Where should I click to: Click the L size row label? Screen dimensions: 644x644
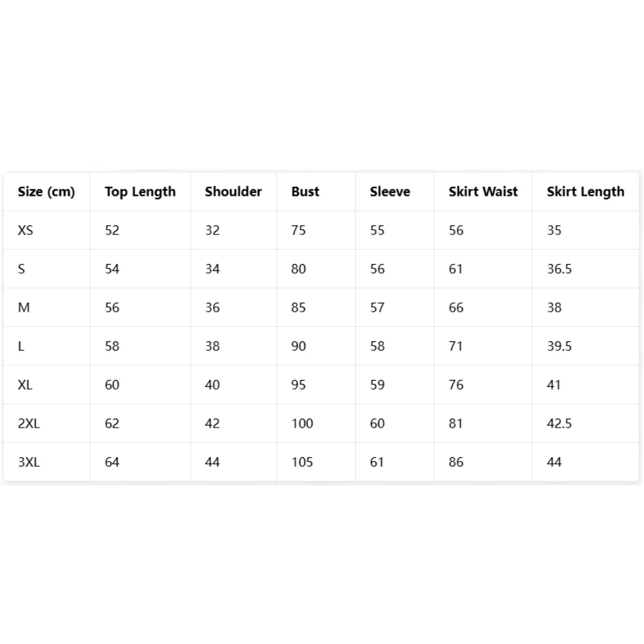pyautogui.click(x=21, y=346)
